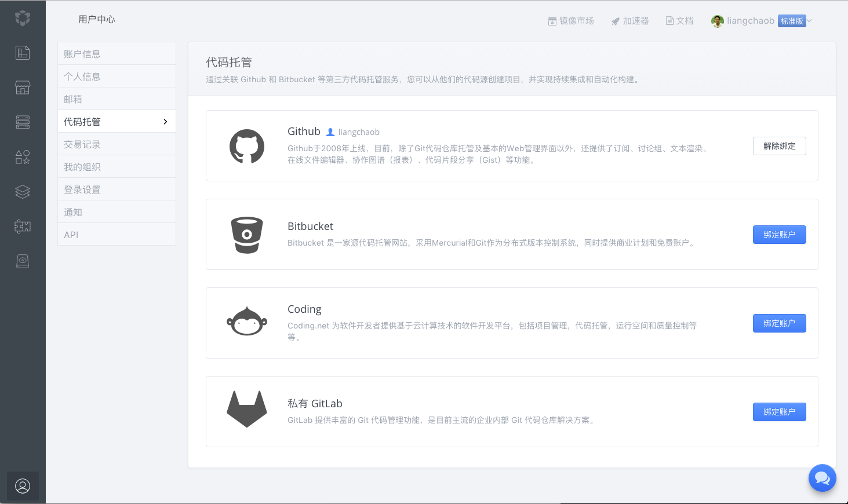848x504 pixels.
Task: Click the Bitbucket bucket logo
Action: 247,235
